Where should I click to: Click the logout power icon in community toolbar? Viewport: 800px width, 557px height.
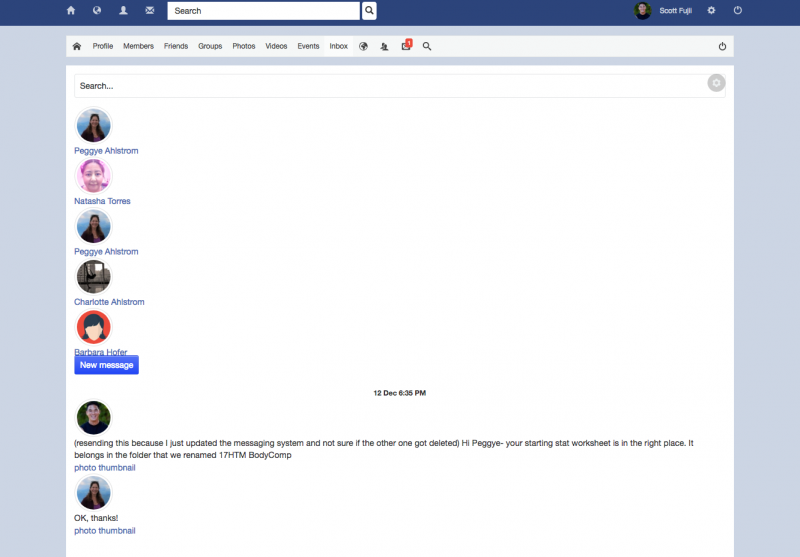pos(722,46)
